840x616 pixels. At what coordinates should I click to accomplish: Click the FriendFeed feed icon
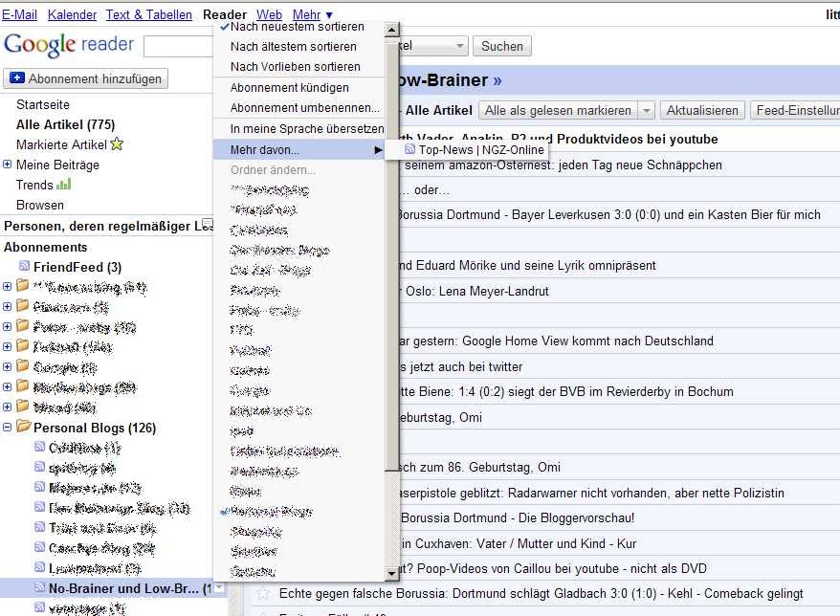(24, 266)
